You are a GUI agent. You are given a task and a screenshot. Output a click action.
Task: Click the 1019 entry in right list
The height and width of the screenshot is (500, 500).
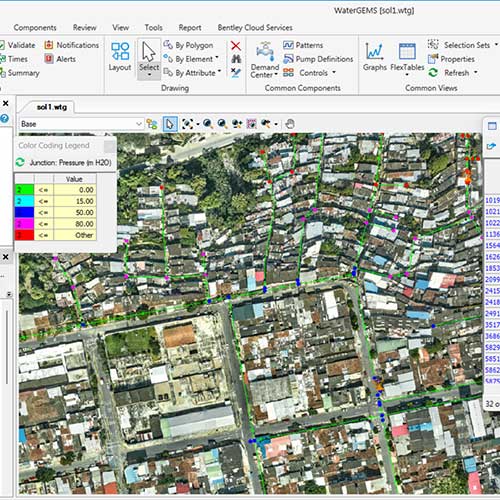point(492,200)
